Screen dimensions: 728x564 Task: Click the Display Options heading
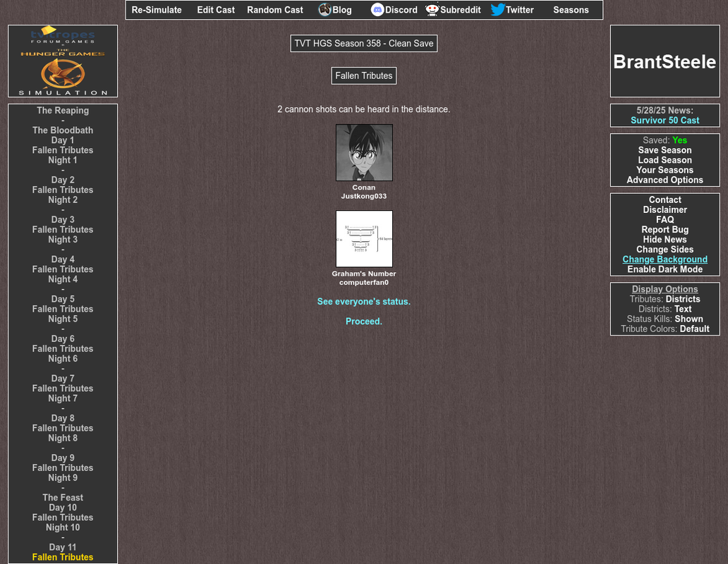[665, 289]
